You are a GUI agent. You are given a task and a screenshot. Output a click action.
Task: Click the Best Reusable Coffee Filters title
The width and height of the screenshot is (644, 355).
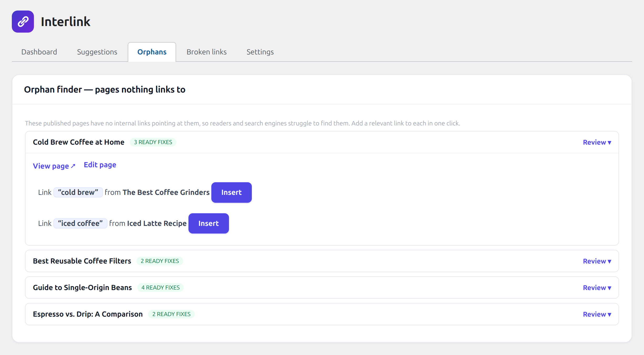82,261
